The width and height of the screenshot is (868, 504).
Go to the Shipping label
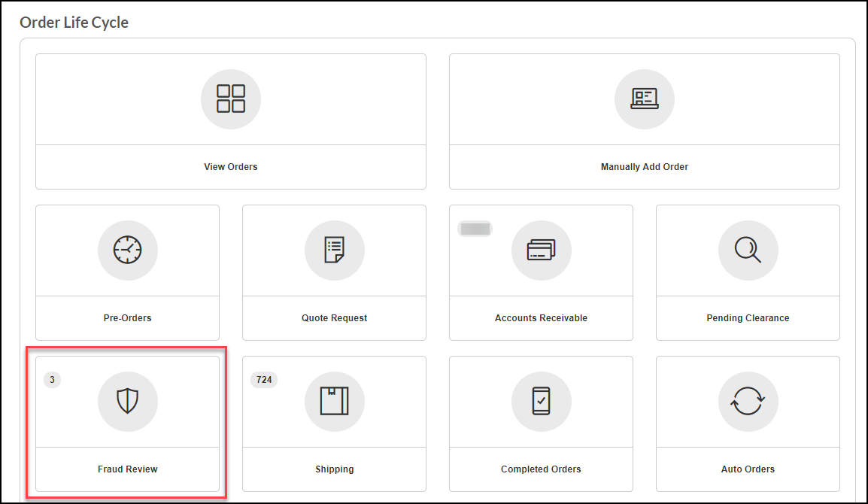[x=335, y=469]
